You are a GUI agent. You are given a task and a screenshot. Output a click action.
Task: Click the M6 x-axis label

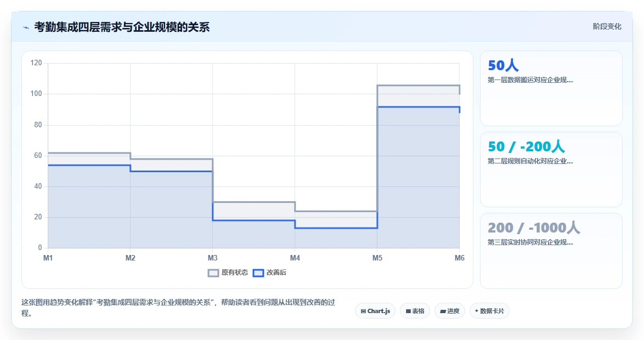[x=460, y=258]
